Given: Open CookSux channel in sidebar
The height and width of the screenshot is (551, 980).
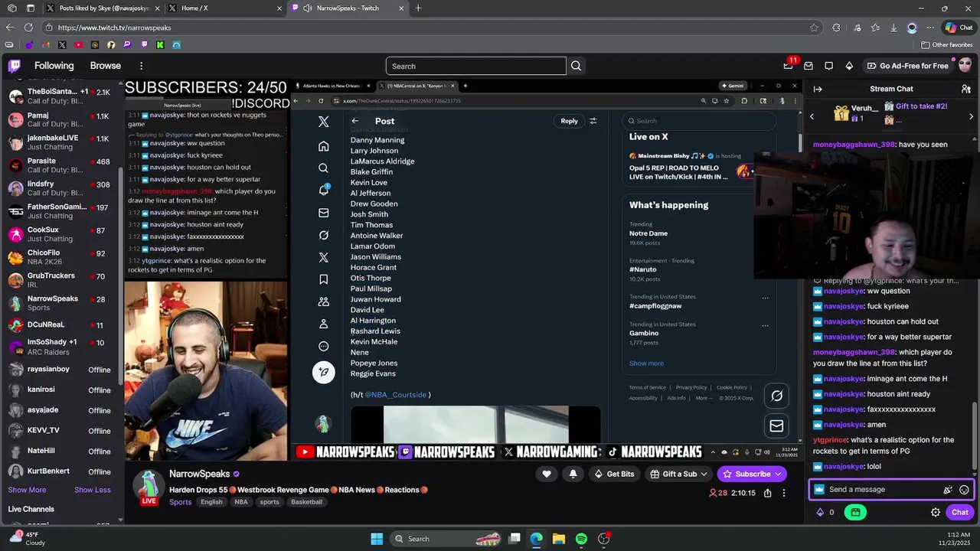Looking at the screenshot, I should (x=61, y=235).
